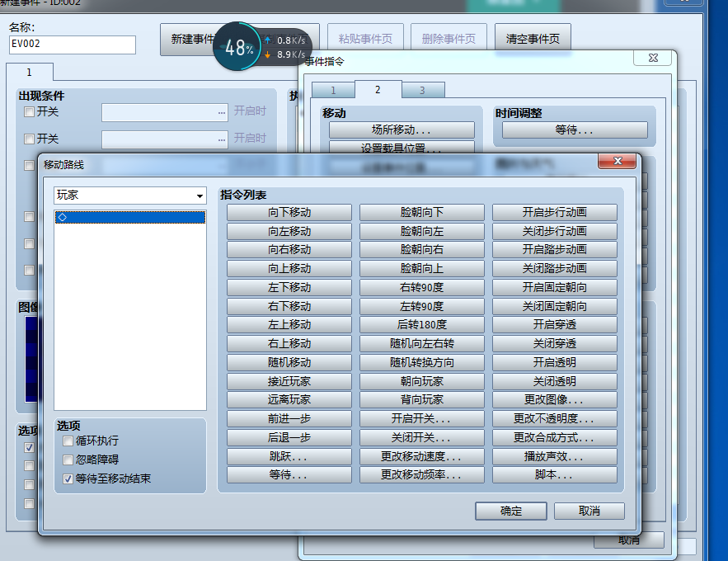Select tab 2 in 事件指令 window
The height and width of the screenshot is (561, 728).
(378, 89)
